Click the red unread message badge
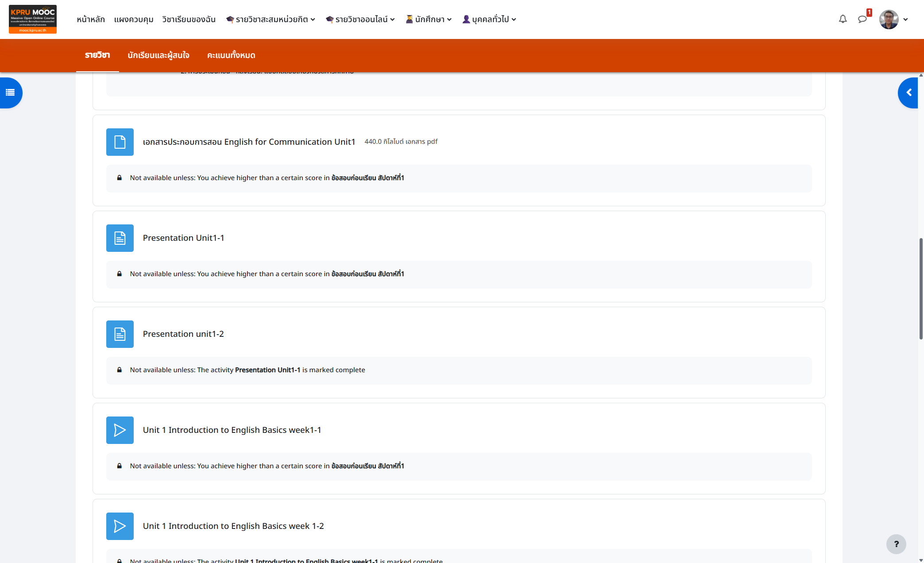The width and height of the screenshot is (924, 563). click(869, 12)
